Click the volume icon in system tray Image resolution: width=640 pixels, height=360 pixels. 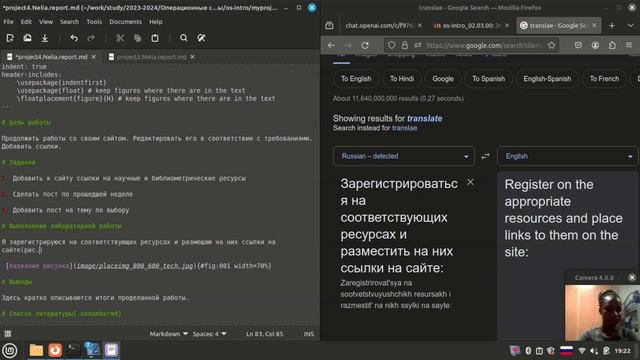tap(594, 351)
